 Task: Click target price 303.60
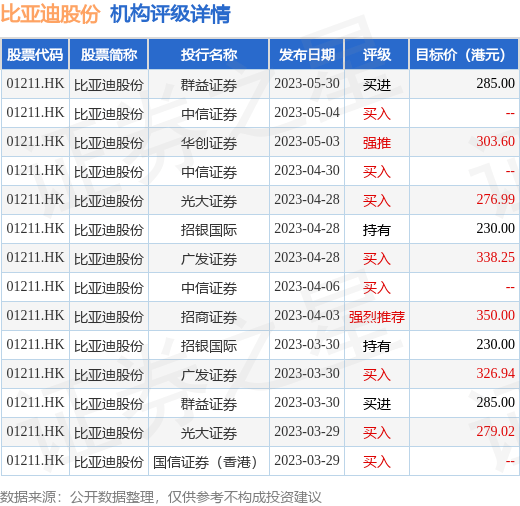495,141
